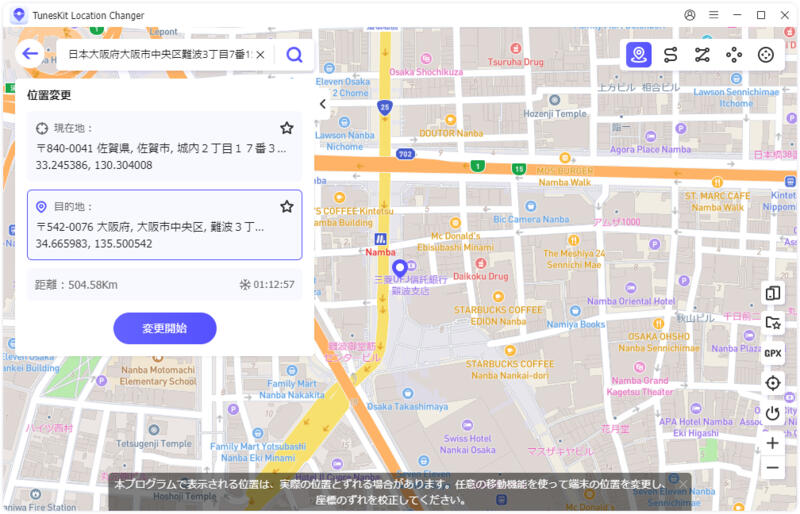This screenshot has height=514, width=800.
Task: Click the route 702 shield marker
Action: point(405,154)
